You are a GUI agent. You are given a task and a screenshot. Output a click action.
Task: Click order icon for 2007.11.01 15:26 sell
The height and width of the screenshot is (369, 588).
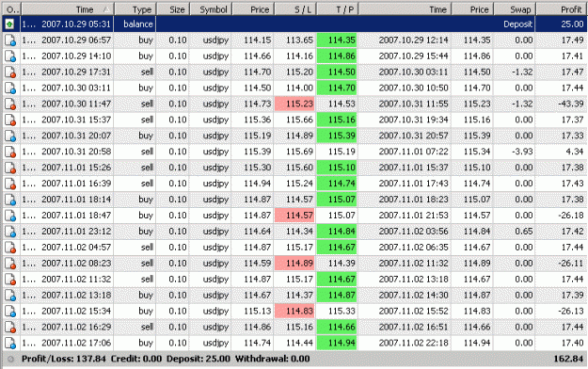tap(10, 168)
